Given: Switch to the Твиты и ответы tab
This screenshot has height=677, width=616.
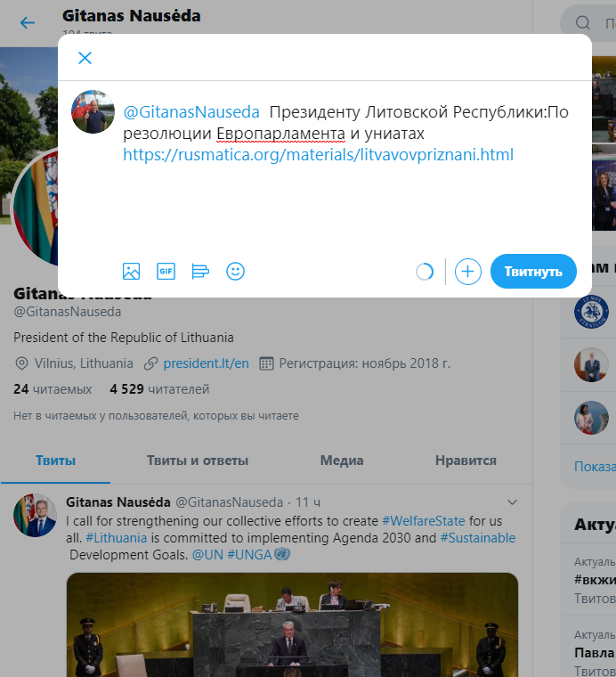Looking at the screenshot, I should tap(197, 461).
